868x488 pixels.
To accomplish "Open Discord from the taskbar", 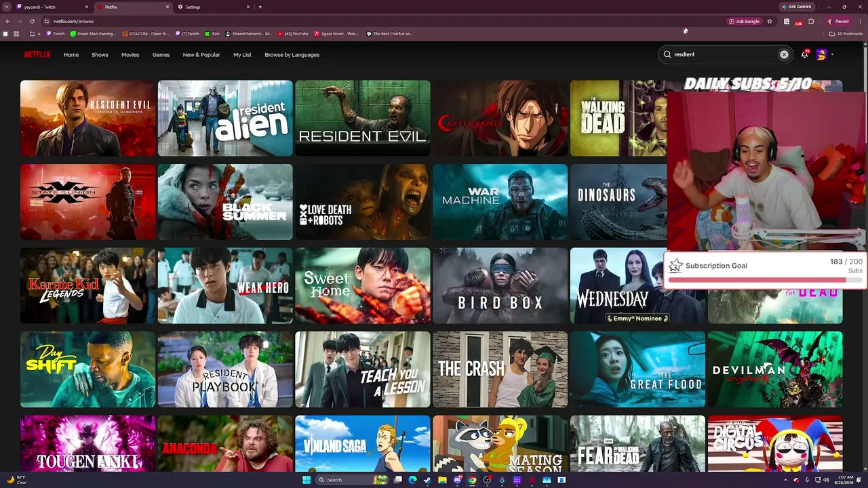I will point(457,480).
